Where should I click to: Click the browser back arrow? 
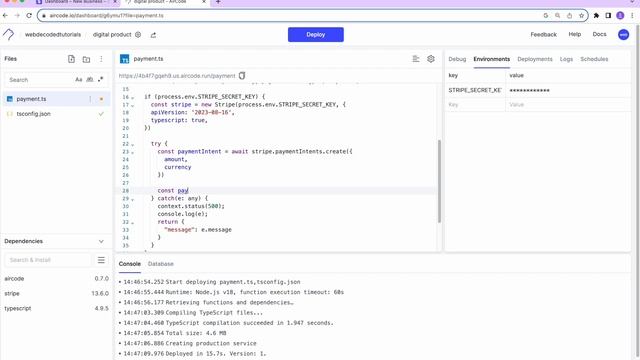(5, 16)
